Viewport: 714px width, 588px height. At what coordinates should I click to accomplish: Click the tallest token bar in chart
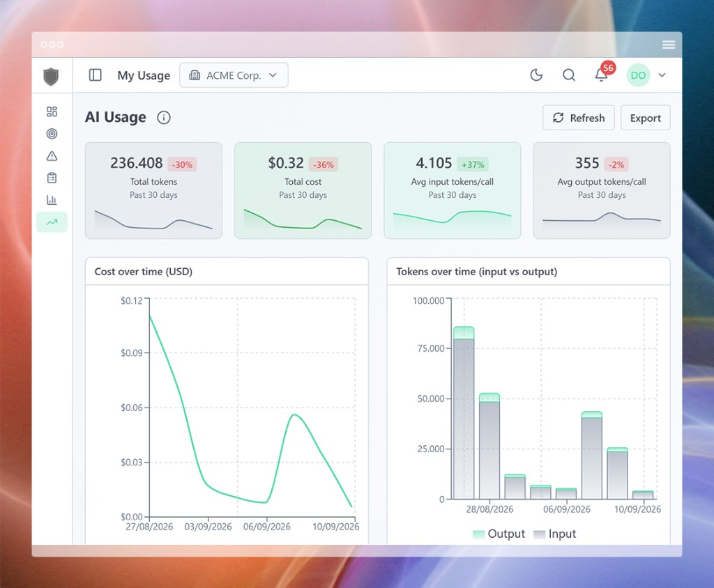[464, 412]
